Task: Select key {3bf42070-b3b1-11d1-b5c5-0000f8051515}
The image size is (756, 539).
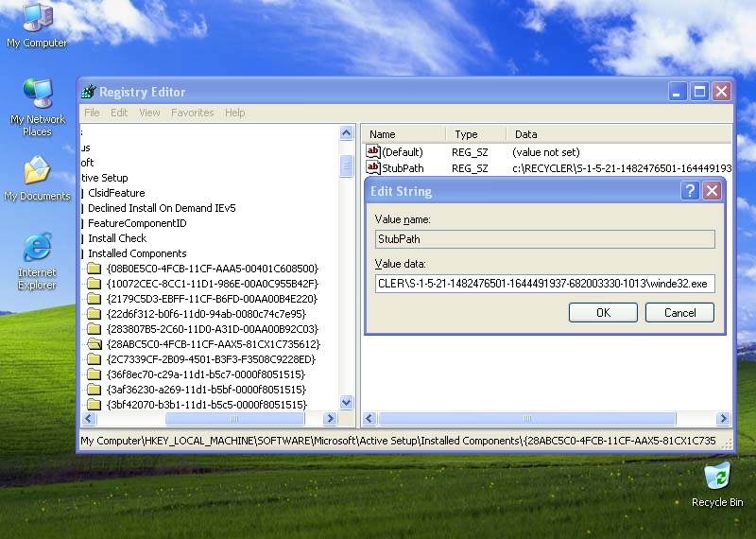Action: (207, 405)
